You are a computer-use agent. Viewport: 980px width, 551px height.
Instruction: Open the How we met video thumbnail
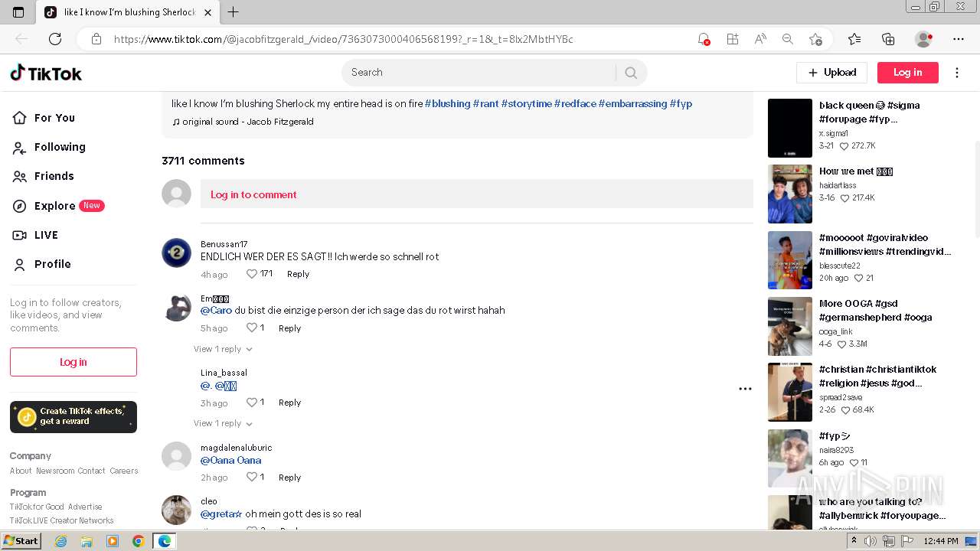[790, 194]
